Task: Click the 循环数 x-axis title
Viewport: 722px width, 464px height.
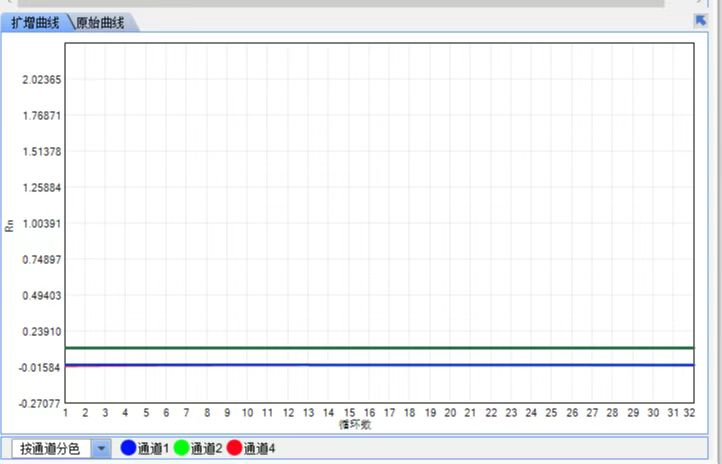Action: click(x=355, y=424)
